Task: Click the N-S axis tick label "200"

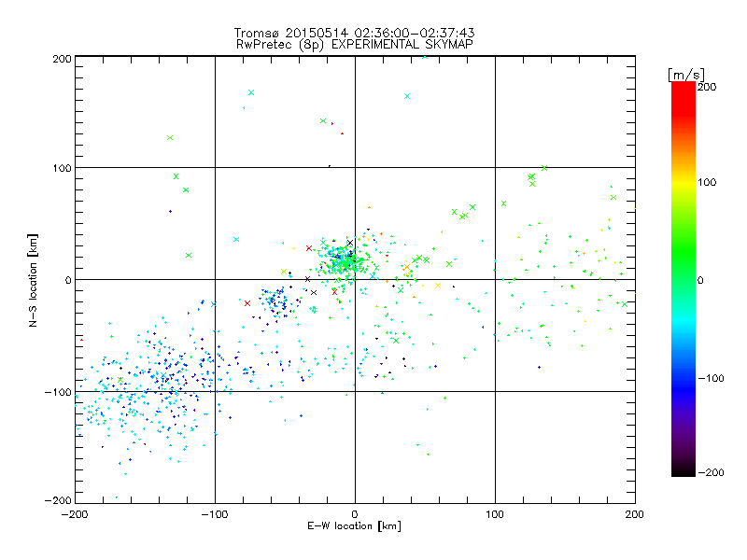Action: (x=62, y=59)
